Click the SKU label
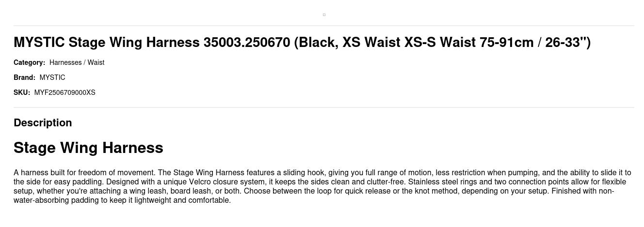The width and height of the screenshot is (644, 227). point(22,92)
